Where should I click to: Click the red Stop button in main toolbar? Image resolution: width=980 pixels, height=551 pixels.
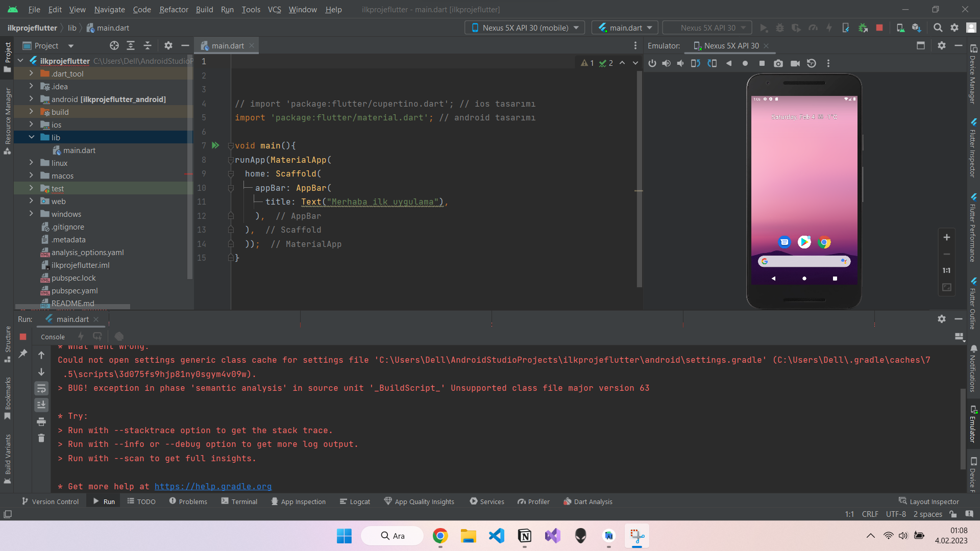coord(879,28)
